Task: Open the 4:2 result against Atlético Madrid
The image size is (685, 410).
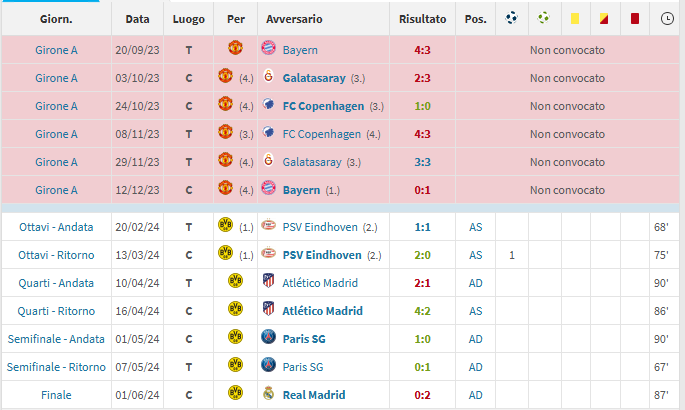Action: pyautogui.click(x=422, y=311)
